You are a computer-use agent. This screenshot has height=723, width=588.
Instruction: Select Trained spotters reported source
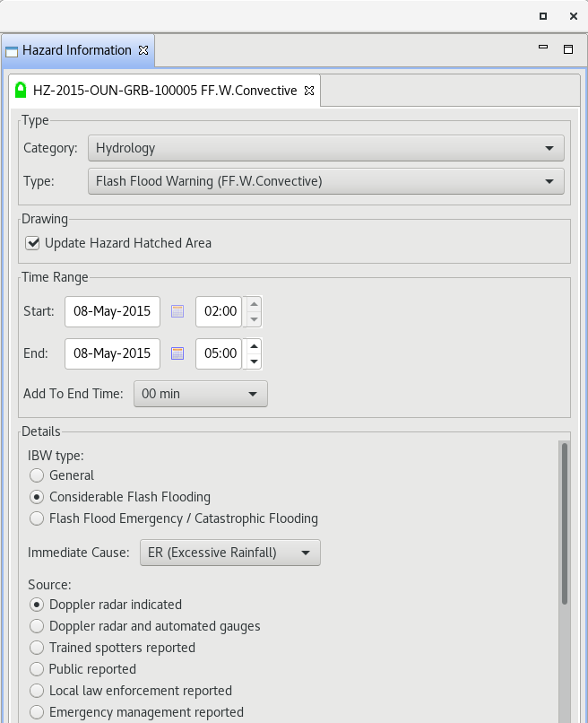(x=37, y=648)
